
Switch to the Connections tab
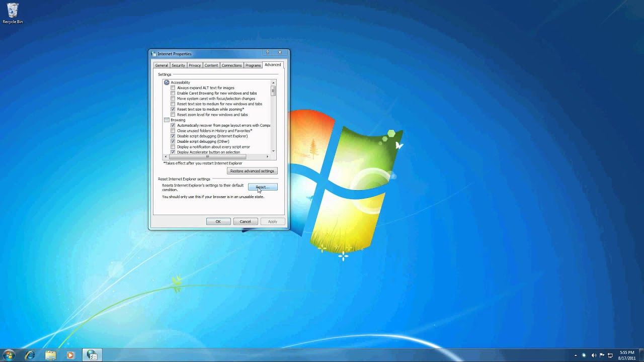pos(232,65)
